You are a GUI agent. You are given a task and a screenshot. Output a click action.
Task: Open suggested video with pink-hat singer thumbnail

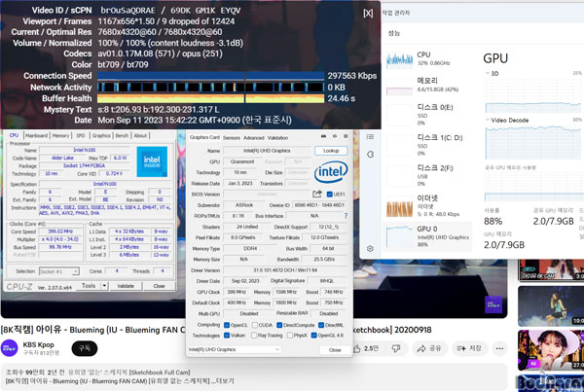coord(551,350)
